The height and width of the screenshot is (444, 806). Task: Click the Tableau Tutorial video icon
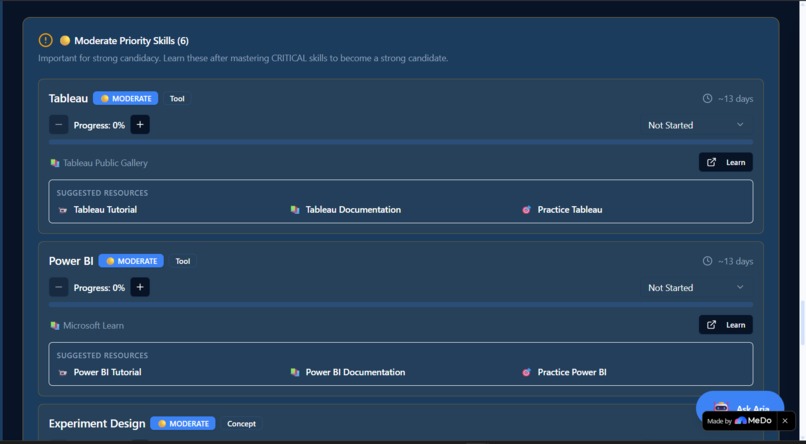(63, 210)
